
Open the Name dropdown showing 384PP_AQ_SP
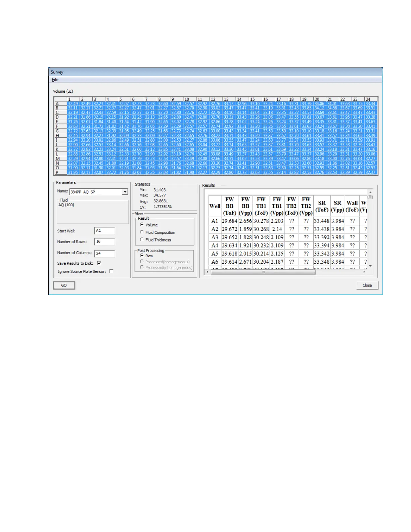click(125, 192)
